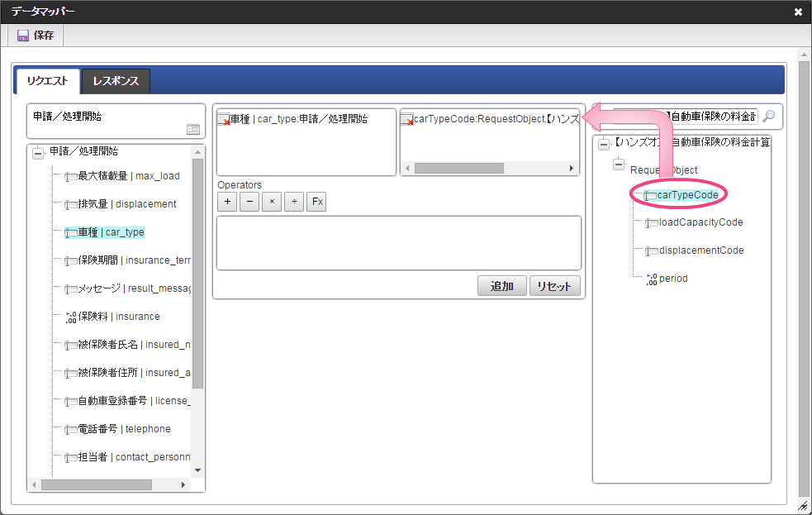The image size is (812, 515).
Task: Collapse the 申請／処理開始 tree root
Action: 38,153
